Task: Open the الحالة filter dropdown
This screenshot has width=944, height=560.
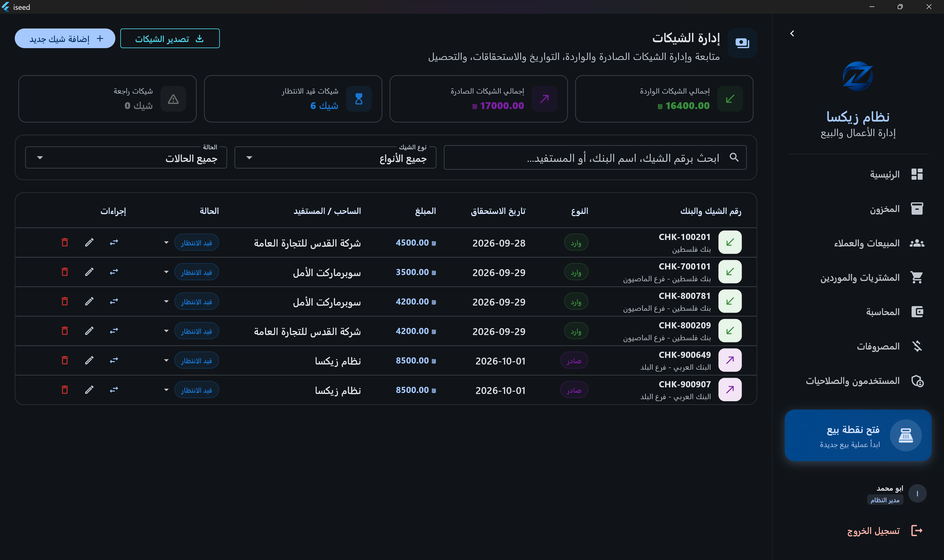Action: click(126, 158)
